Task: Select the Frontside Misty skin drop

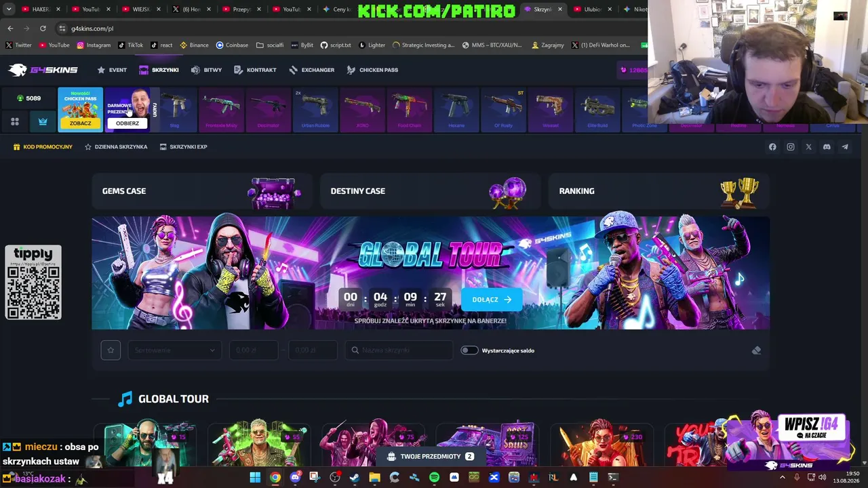Action: (221, 109)
